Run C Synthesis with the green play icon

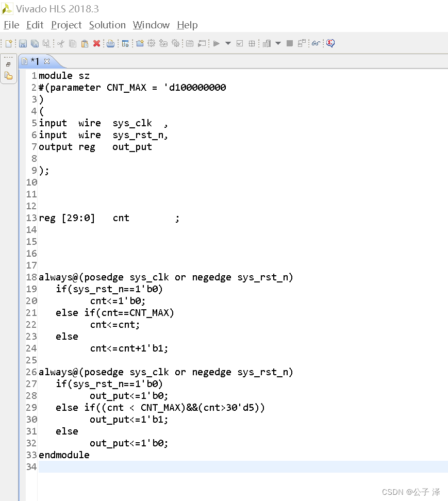[x=217, y=43]
